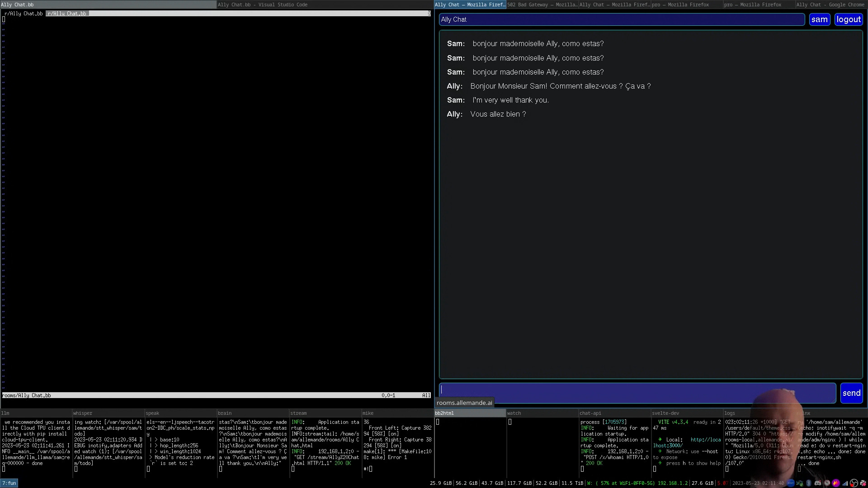Click the 25.9 GiB status bar entry
This screenshot has width=868, height=488.
pyautogui.click(x=441, y=483)
